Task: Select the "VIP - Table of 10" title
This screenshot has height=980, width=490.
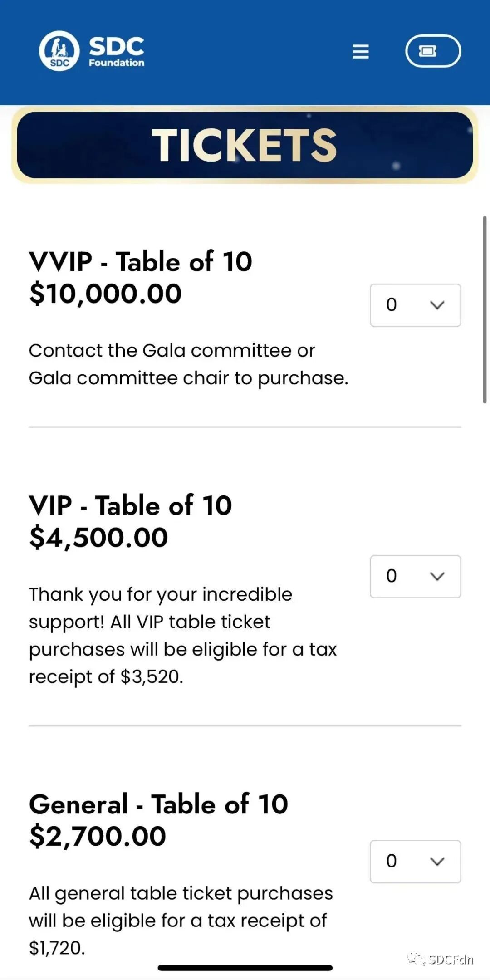Action: coord(131,505)
